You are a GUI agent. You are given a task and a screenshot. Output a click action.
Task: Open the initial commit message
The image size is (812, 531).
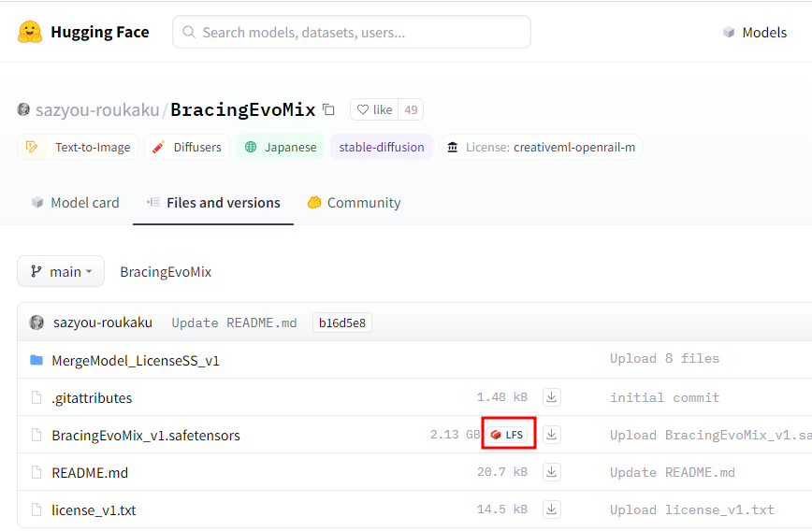(x=664, y=397)
